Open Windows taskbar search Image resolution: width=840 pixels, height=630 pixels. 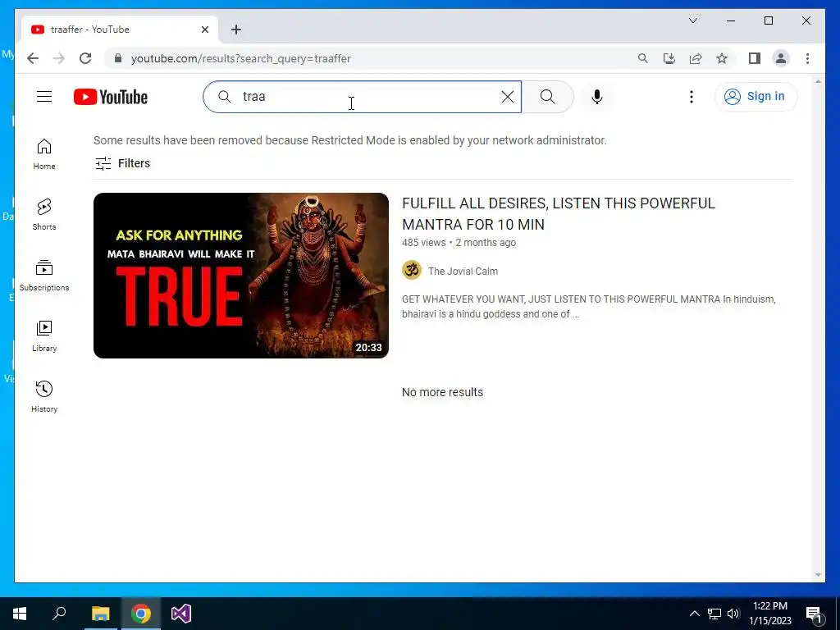point(59,614)
